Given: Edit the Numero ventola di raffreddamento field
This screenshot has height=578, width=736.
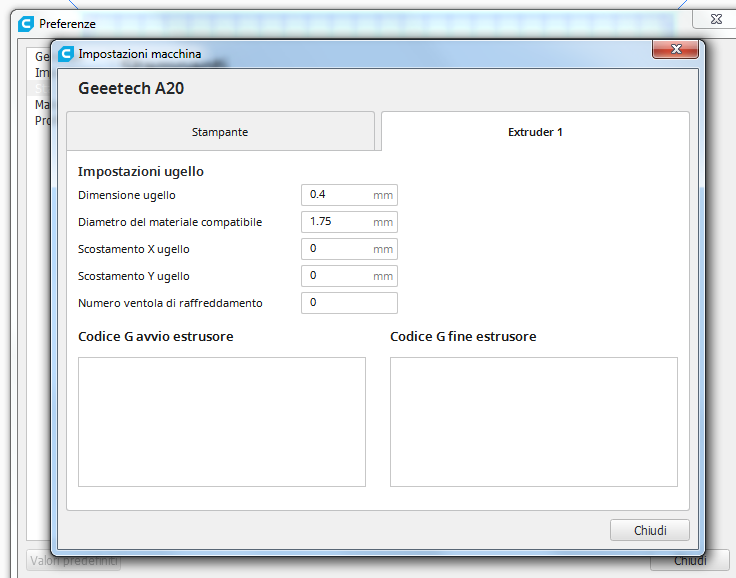Looking at the screenshot, I should click(349, 303).
